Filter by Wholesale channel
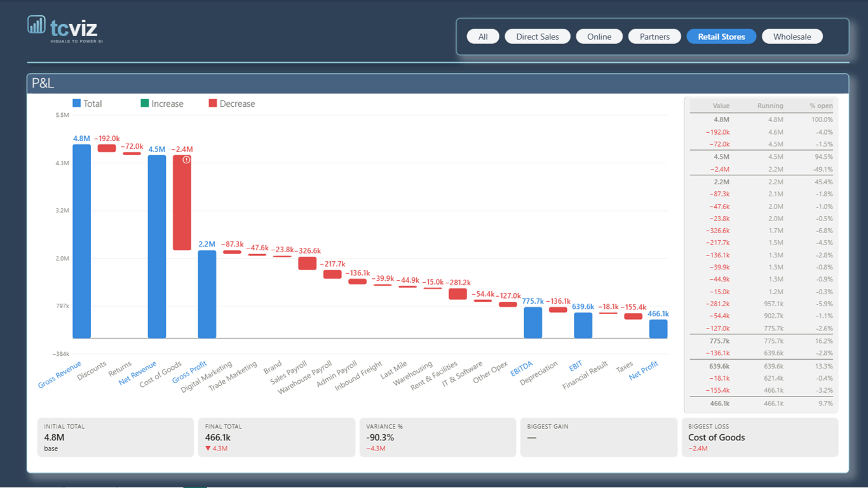The image size is (868, 488). 792,37
